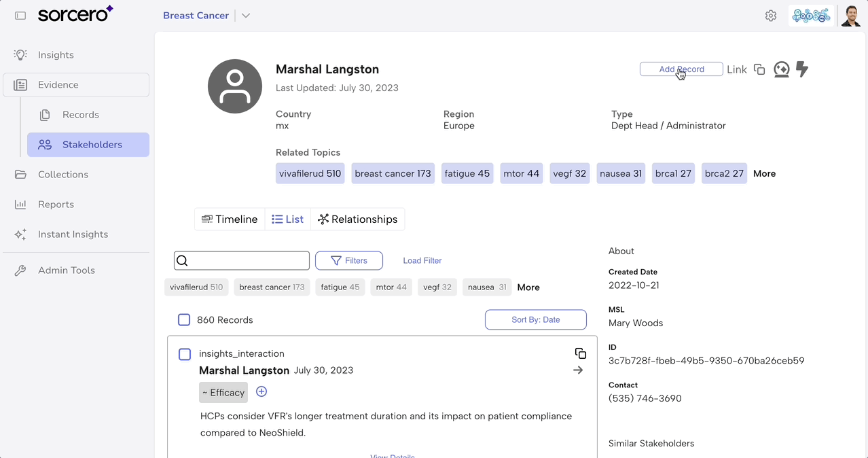Screen dimensions: 868x458
Task: Open Instant Insights in the sidebar
Action: pyautogui.click(x=73, y=234)
